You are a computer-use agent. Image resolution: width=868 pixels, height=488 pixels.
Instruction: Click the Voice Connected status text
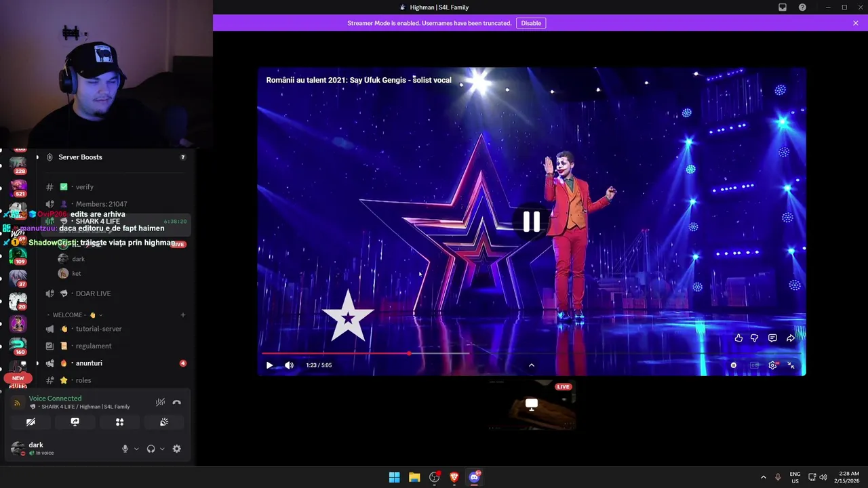tap(55, 399)
